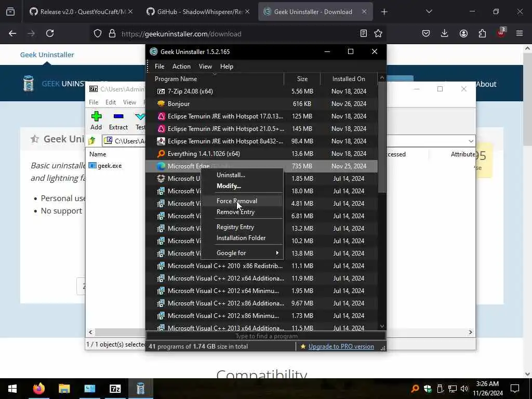Sort by Installed On column header

coord(349,79)
